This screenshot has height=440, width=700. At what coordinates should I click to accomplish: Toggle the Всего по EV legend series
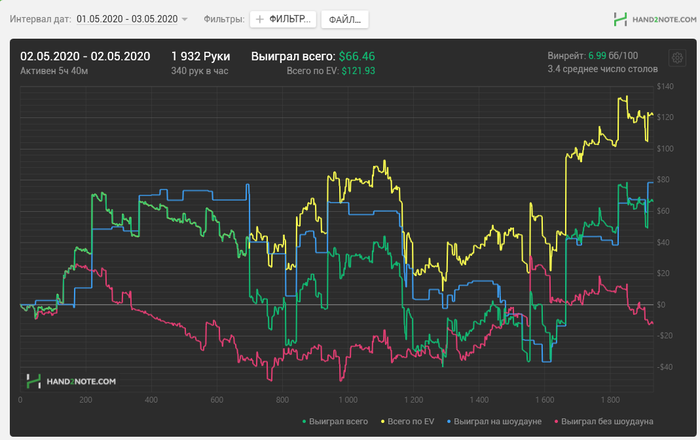[x=407, y=421]
